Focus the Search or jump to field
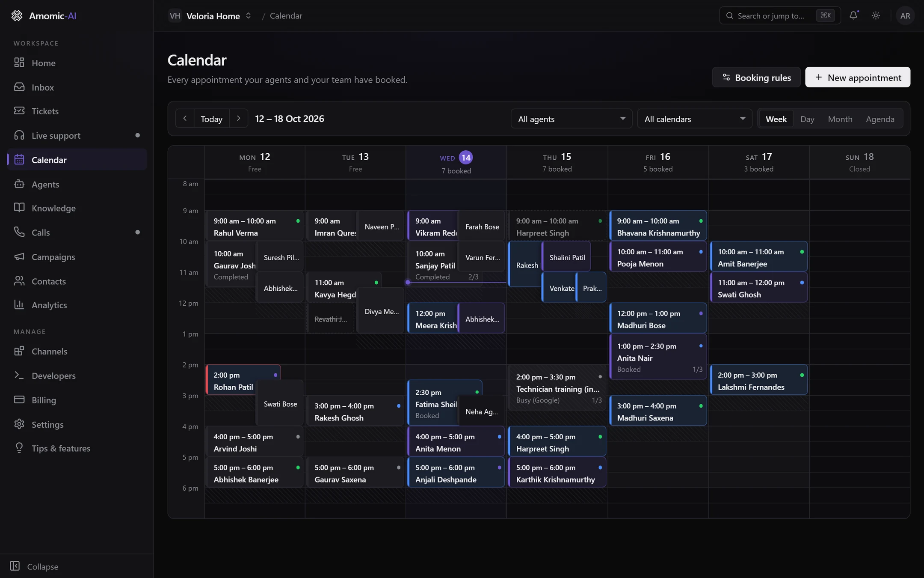Screen dimensions: 924x578 780,15
